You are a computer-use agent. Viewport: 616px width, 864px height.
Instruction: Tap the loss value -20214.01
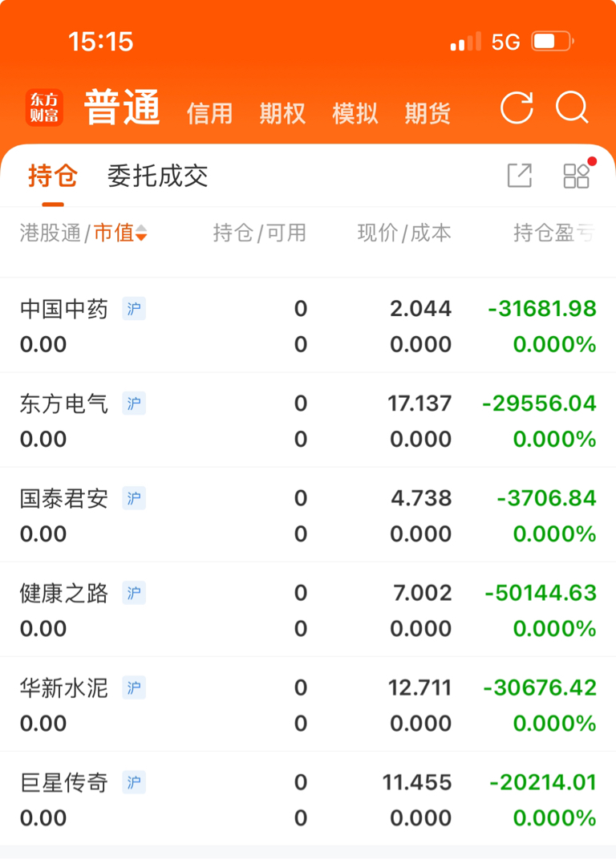pyautogui.click(x=543, y=782)
